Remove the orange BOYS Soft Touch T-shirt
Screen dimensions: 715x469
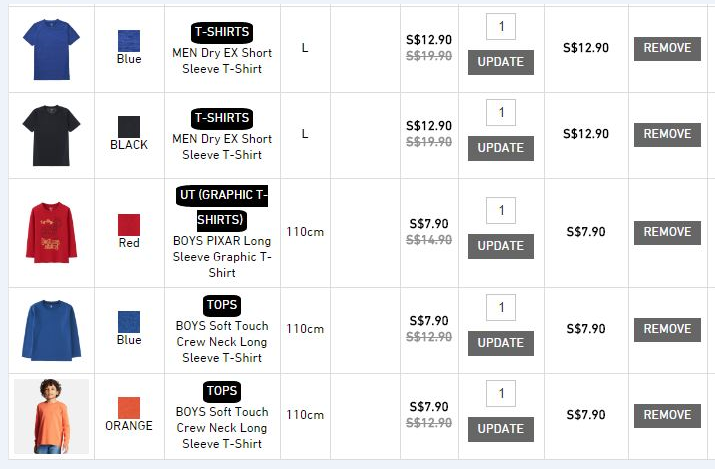coord(667,415)
